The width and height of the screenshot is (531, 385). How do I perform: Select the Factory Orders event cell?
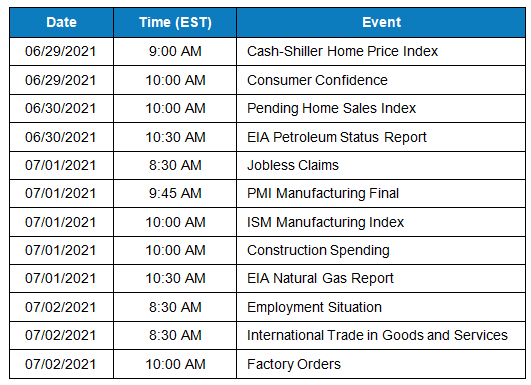tap(381, 364)
